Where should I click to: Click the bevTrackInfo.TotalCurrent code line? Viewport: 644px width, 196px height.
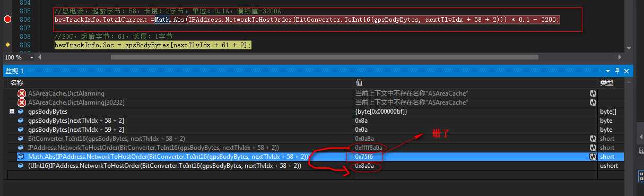(x=307, y=19)
